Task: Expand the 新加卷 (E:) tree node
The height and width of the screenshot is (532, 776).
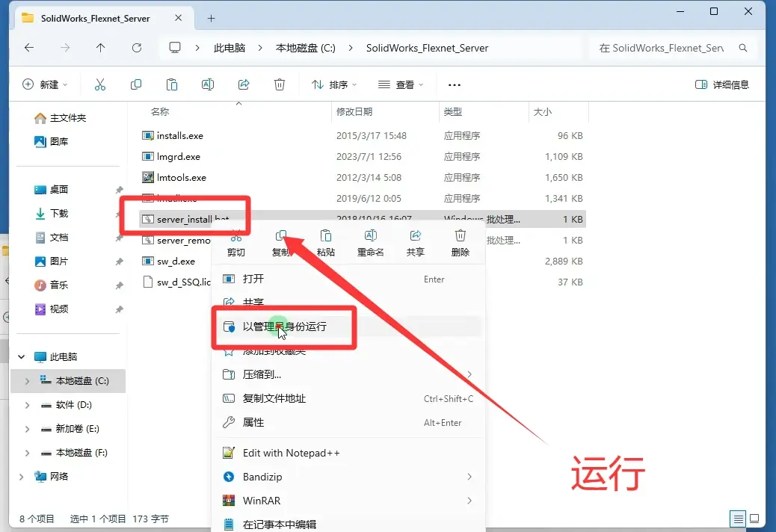Action: click(27, 429)
